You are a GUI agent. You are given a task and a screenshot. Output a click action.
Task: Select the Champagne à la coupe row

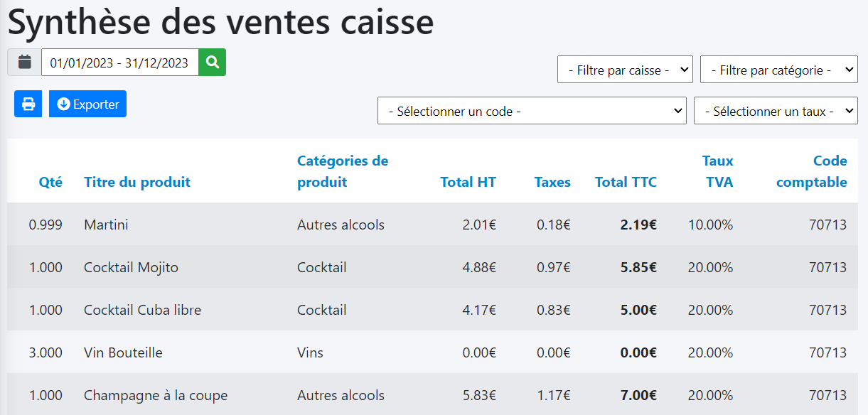click(x=155, y=395)
